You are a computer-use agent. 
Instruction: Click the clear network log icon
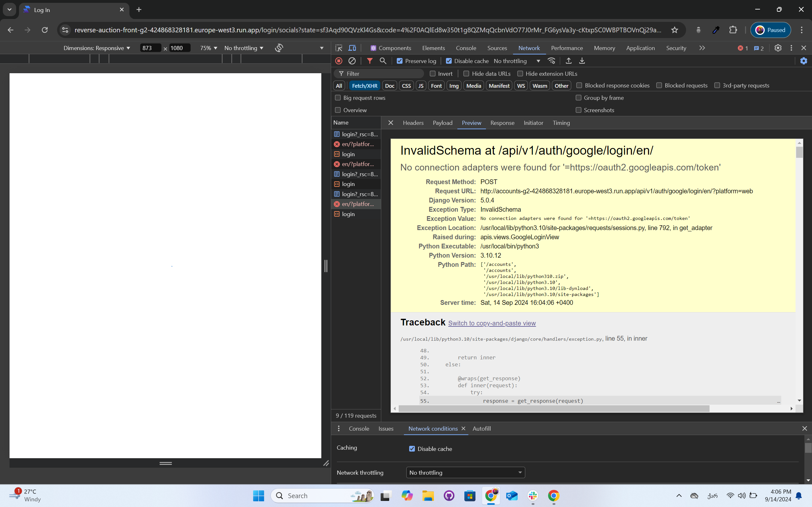[352, 61]
